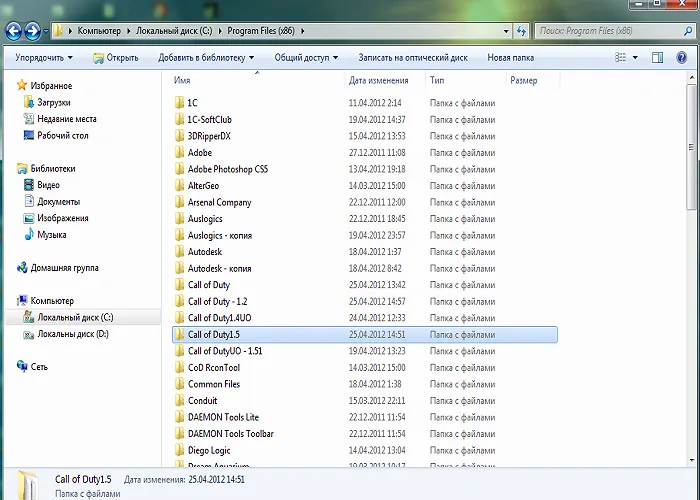Click the Открыть button

[x=116, y=58]
